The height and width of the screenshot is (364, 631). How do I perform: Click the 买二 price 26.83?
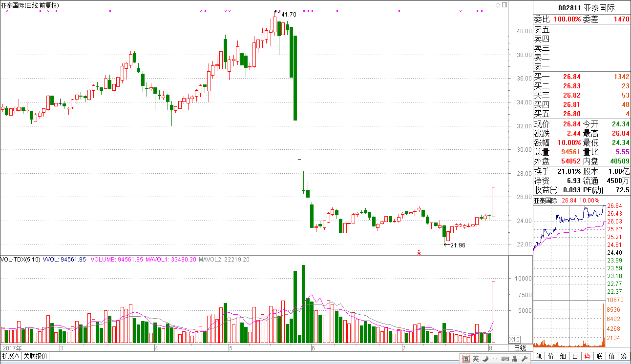pos(571,86)
